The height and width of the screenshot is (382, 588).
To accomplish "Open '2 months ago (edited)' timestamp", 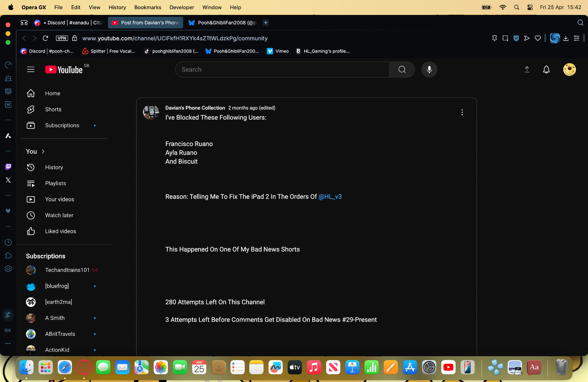I will tap(252, 108).
